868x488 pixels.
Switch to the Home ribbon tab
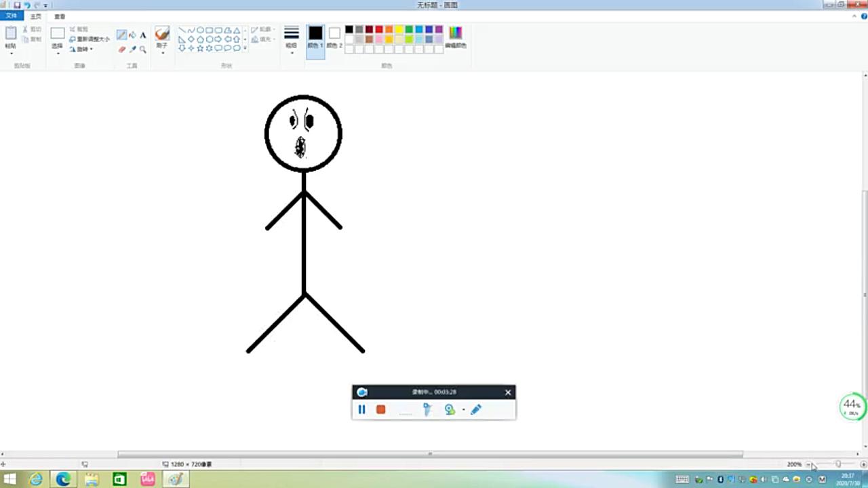35,16
